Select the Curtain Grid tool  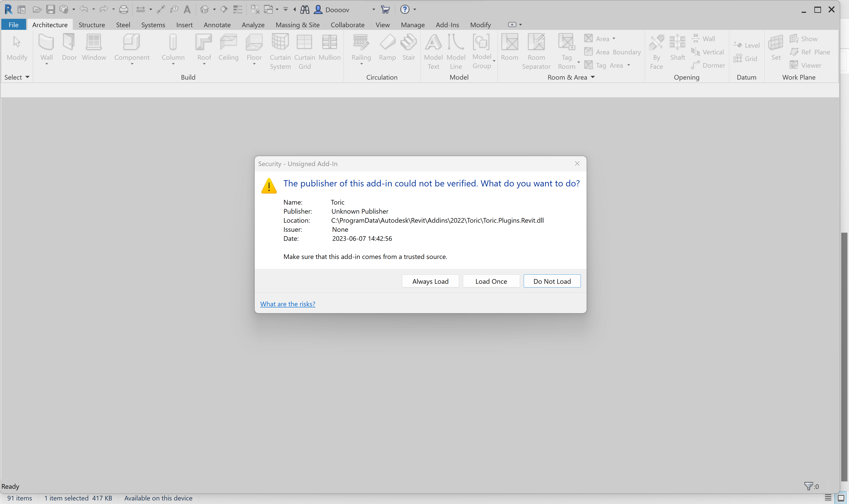[x=304, y=51]
